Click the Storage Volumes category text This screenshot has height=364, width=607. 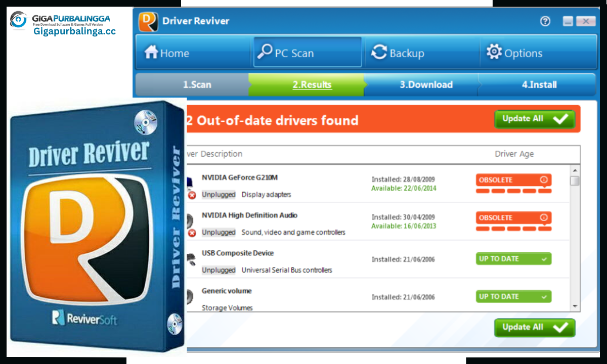(x=227, y=308)
